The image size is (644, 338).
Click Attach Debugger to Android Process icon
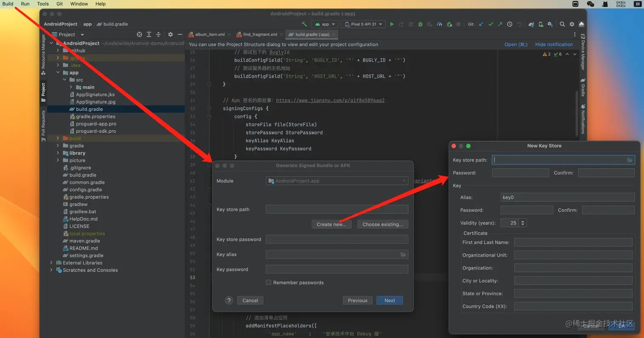click(x=449, y=24)
